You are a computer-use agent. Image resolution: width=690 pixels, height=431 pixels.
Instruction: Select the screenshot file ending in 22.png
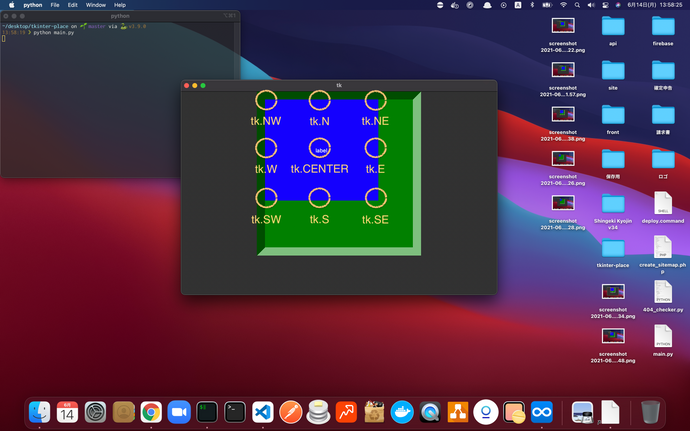(563, 34)
